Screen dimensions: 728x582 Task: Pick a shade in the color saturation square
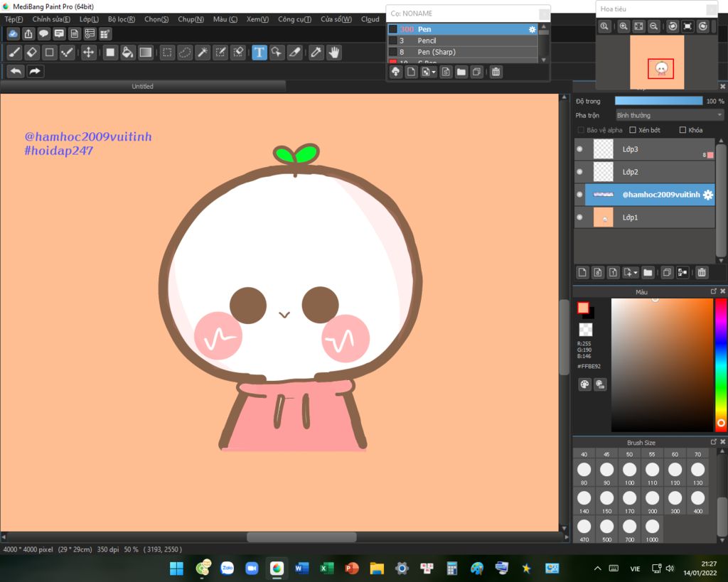pos(662,365)
